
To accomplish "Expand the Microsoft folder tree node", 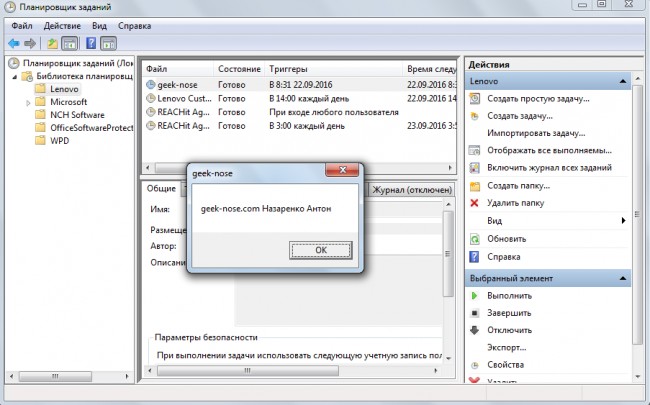I will [26, 102].
